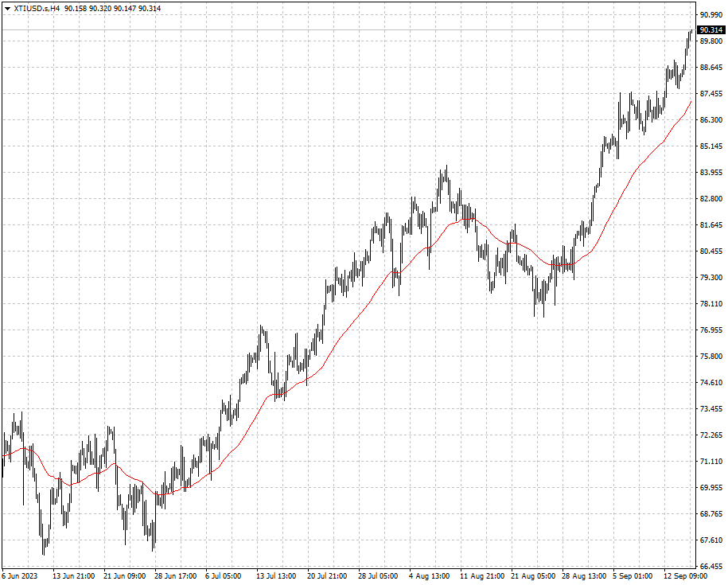
Task: Click the 80.455 price axis label
Action: 710,252
